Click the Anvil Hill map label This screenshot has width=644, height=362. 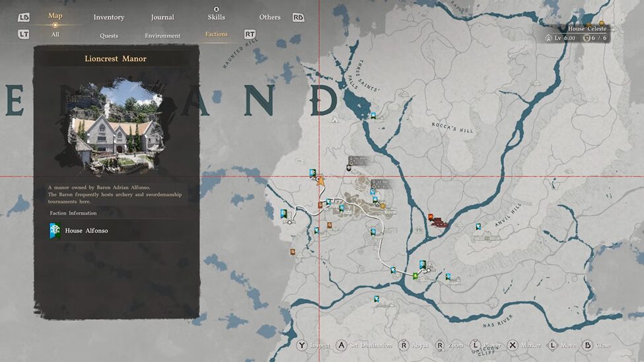point(508,215)
